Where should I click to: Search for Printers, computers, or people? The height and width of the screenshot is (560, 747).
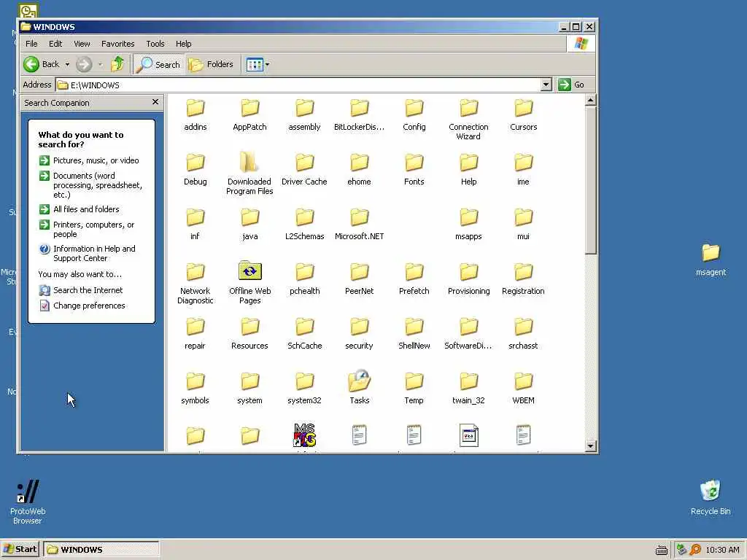click(x=87, y=229)
